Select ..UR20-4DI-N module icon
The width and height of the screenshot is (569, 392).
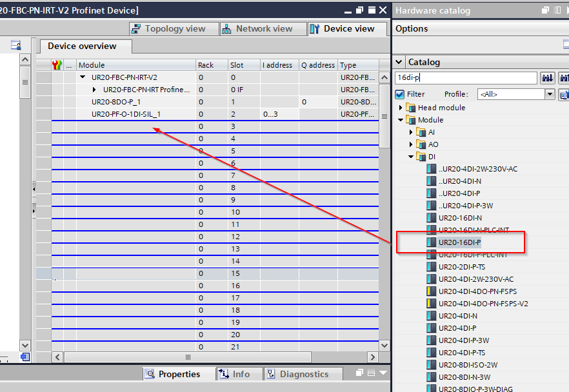[x=431, y=181]
